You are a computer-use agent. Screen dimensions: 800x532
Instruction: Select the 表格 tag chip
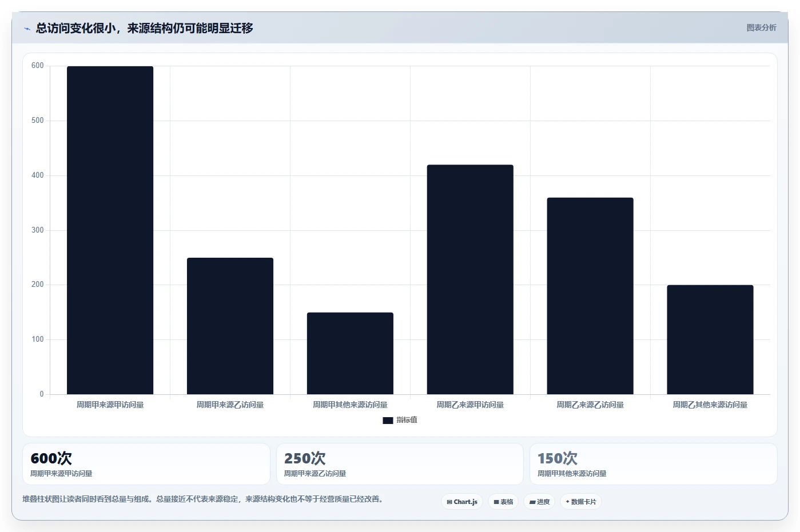[503, 502]
